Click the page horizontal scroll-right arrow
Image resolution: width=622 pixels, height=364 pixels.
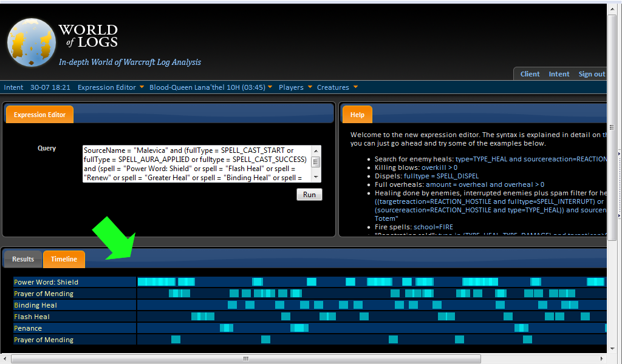pyautogui.click(x=601, y=359)
